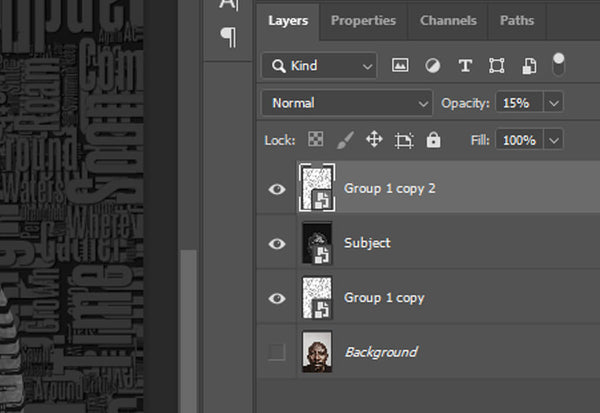This screenshot has width=600, height=413.
Task: Show the Background layer
Action: pos(278,352)
